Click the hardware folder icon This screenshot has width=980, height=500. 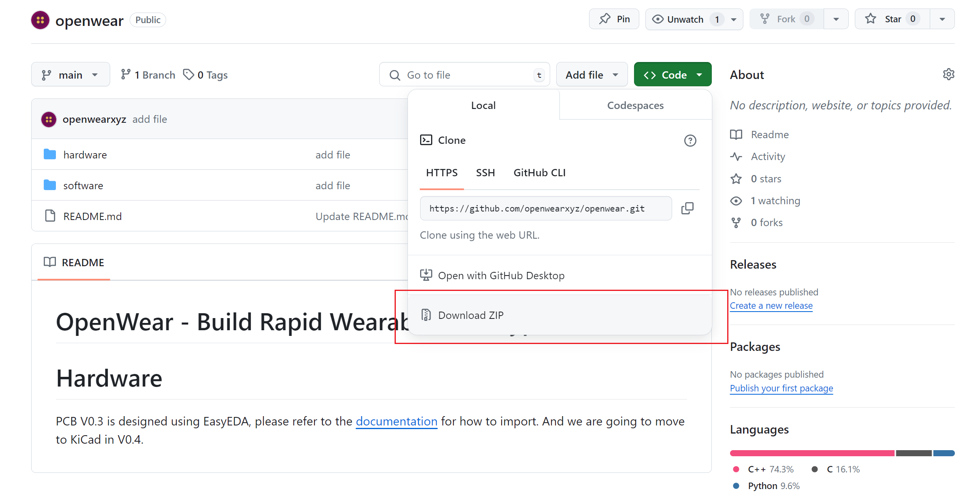(x=50, y=154)
